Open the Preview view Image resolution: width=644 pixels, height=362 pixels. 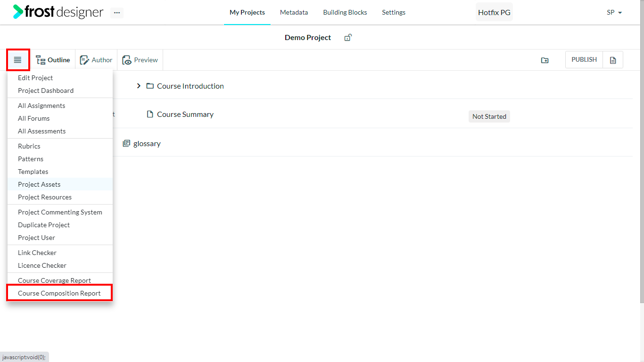pyautogui.click(x=140, y=60)
